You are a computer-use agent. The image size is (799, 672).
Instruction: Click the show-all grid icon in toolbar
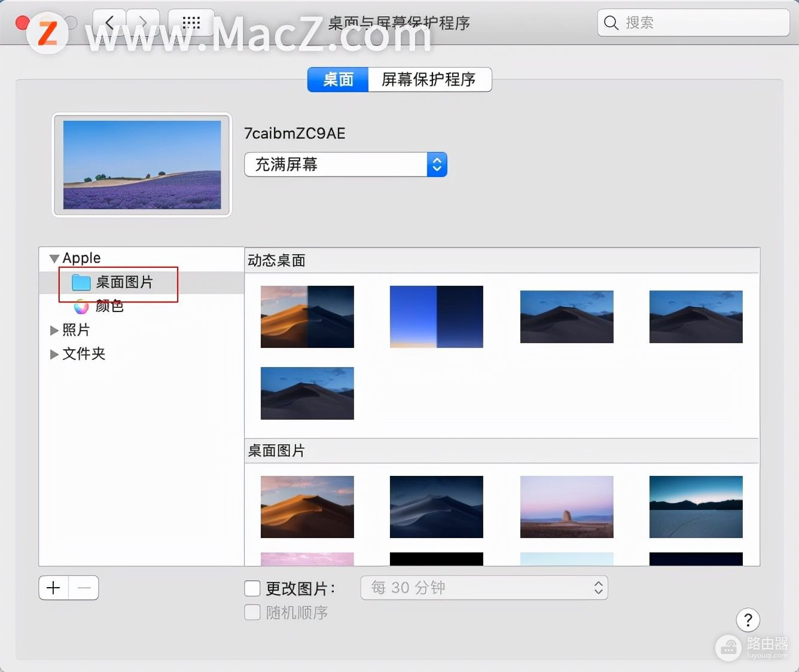click(x=191, y=23)
